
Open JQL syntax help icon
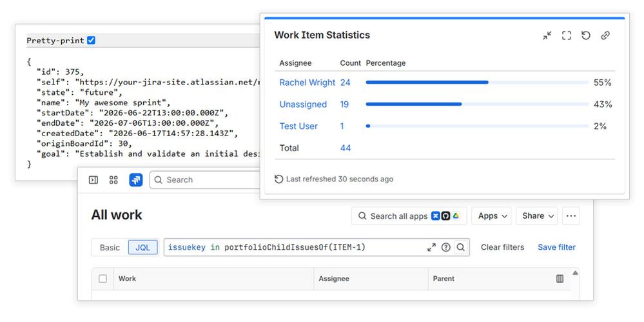pos(445,247)
